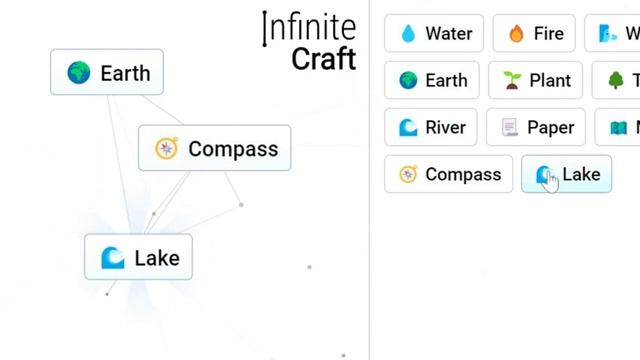Click the Compass tile label on the canvas
640x360 pixels.
pyautogui.click(x=233, y=149)
